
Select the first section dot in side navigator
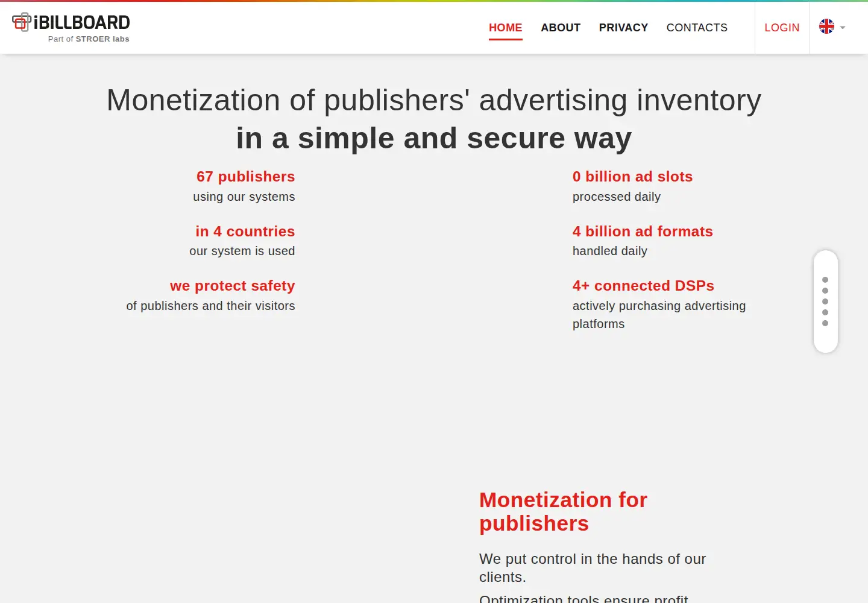click(x=825, y=280)
